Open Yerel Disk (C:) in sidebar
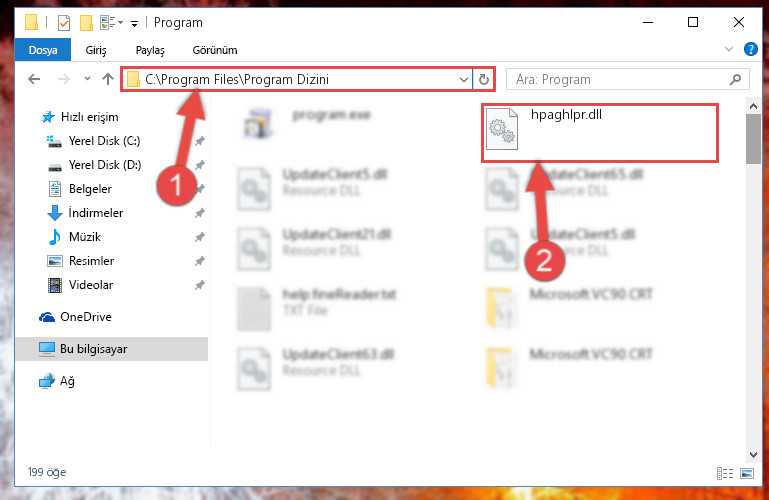Viewport: 769px width, 500px height. 104,141
